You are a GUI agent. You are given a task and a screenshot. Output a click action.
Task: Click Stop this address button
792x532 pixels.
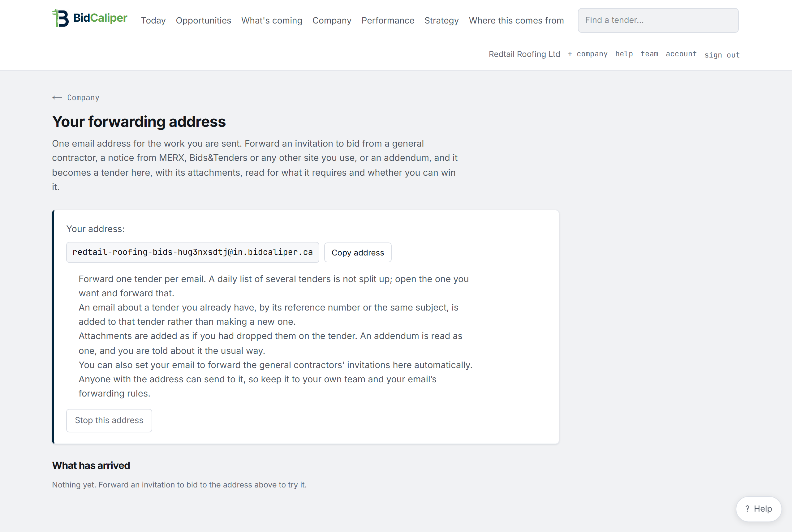click(109, 420)
